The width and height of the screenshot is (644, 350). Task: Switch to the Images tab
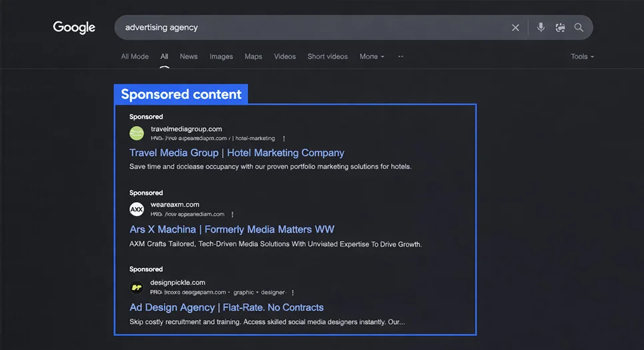coord(221,56)
